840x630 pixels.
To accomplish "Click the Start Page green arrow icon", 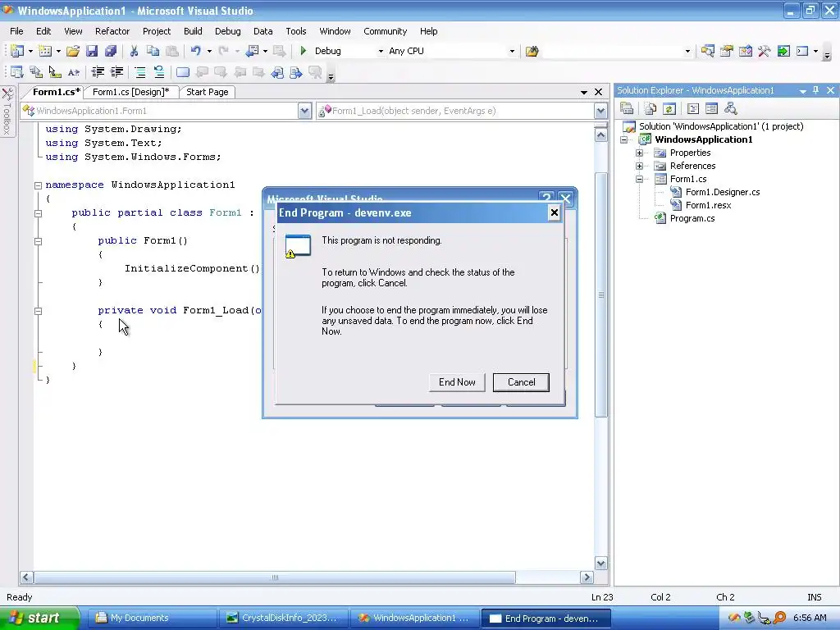I will coord(783,51).
